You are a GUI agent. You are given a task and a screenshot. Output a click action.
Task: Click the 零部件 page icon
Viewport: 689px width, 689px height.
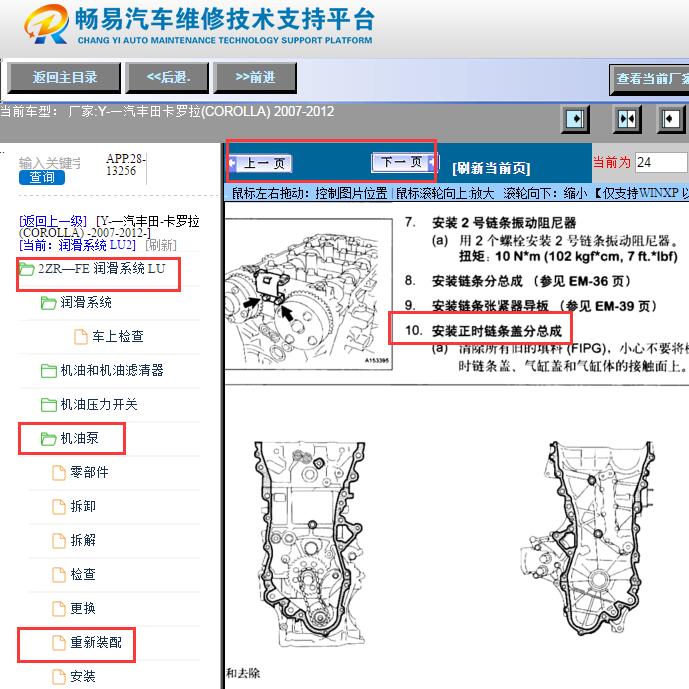pyautogui.click(x=59, y=473)
